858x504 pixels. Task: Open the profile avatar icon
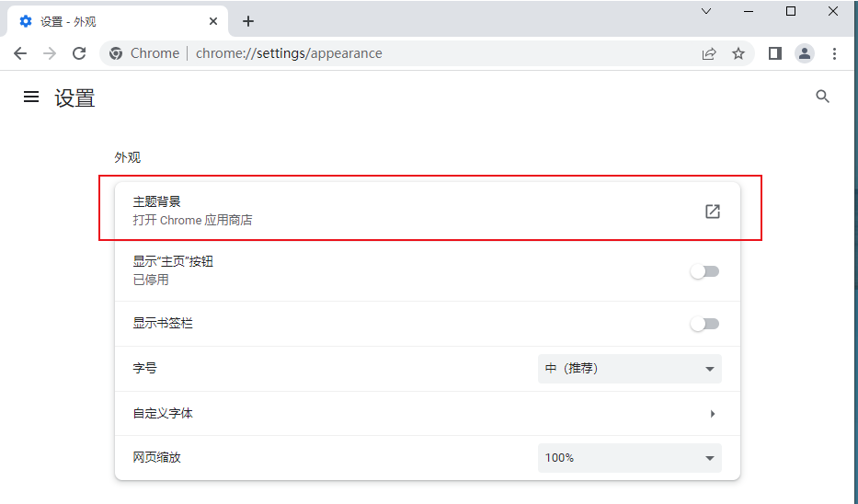805,53
